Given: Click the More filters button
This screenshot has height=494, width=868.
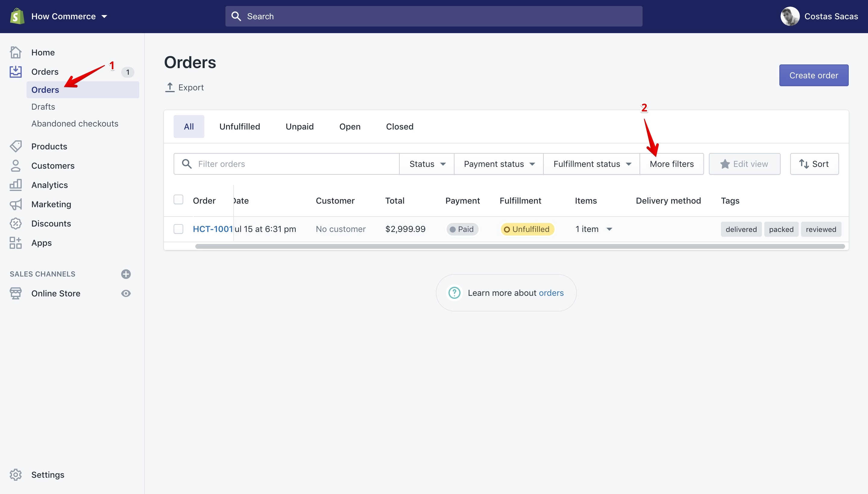Looking at the screenshot, I should (x=672, y=164).
